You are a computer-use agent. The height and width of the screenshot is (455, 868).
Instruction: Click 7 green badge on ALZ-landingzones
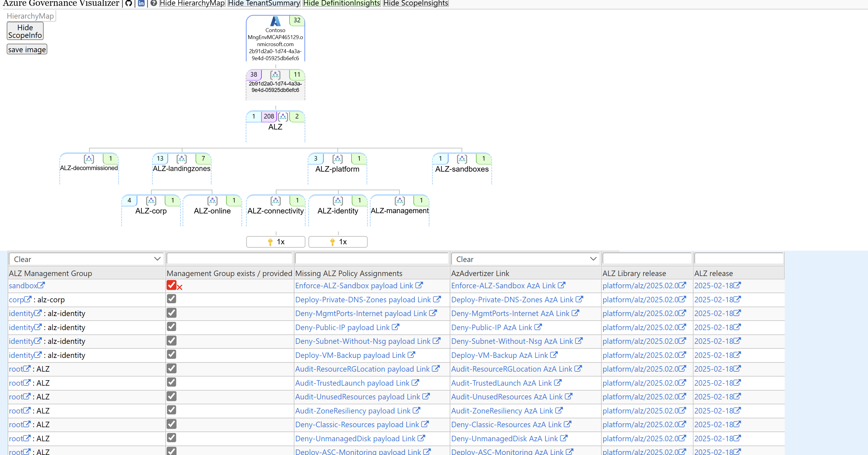203,158
